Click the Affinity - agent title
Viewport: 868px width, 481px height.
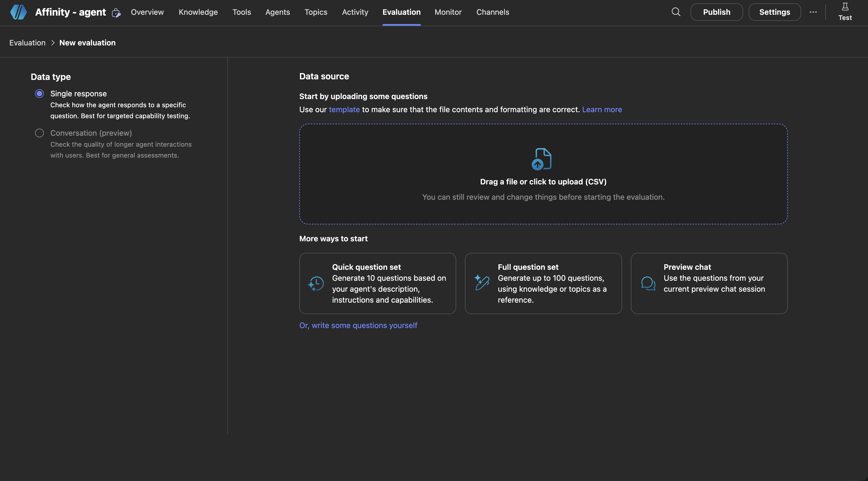click(x=70, y=12)
